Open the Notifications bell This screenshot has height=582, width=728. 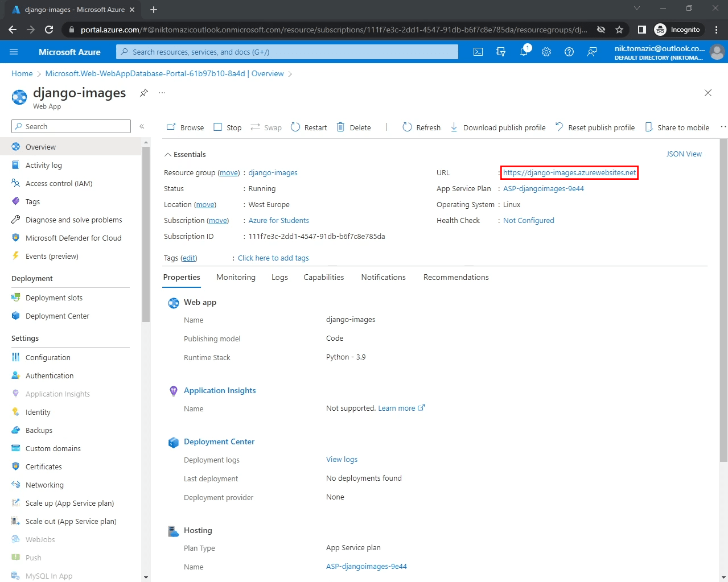[523, 52]
